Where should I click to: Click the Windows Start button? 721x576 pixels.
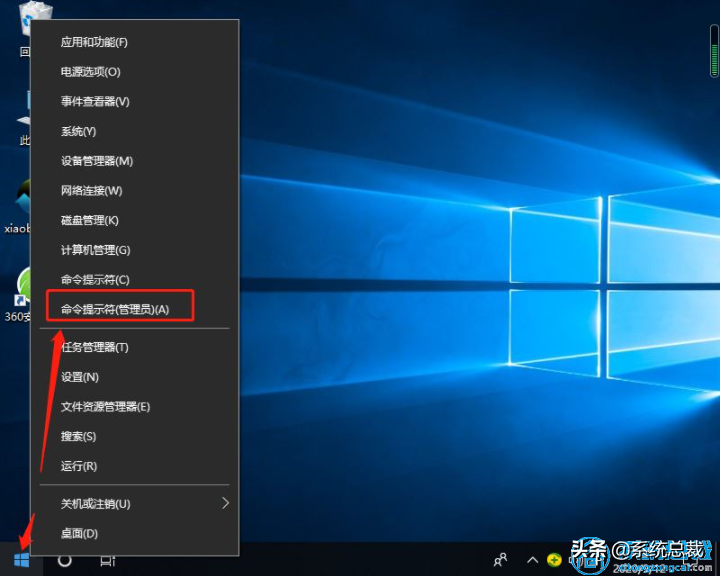(21, 560)
